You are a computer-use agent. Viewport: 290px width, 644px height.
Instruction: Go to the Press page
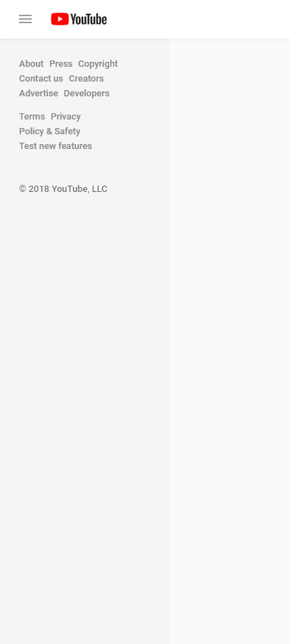coord(61,64)
